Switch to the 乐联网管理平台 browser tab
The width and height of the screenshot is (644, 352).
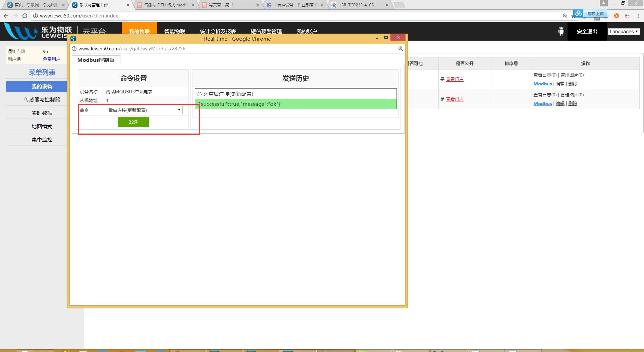tap(99, 5)
